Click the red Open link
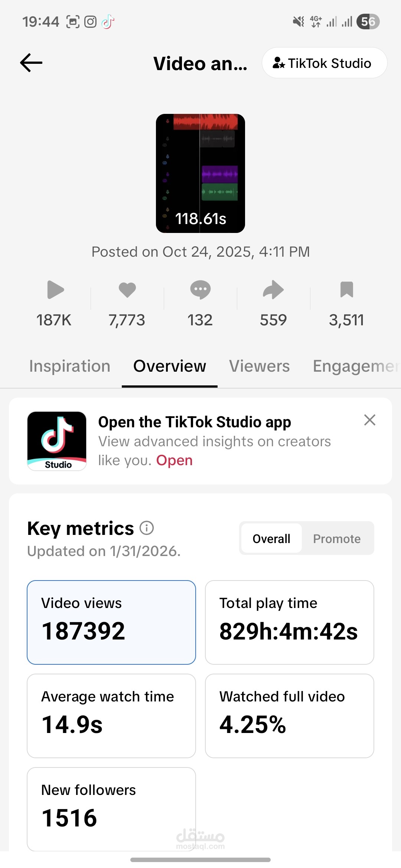This screenshot has width=401, height=868. 174,460
